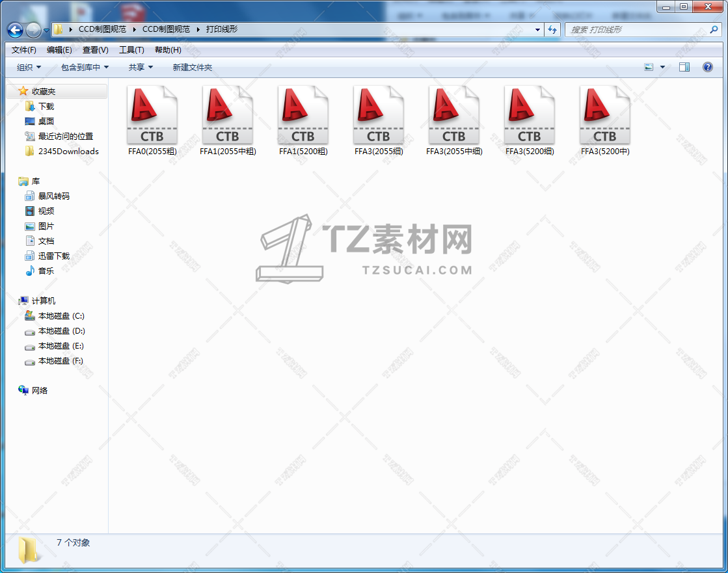The image size is (728, 573).
Task: Open the address bar history dropdown
Action: coord(537,30)
